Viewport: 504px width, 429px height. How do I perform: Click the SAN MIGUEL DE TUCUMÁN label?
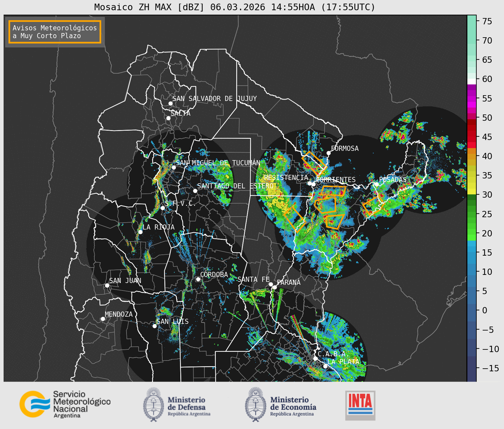(218, 163)
